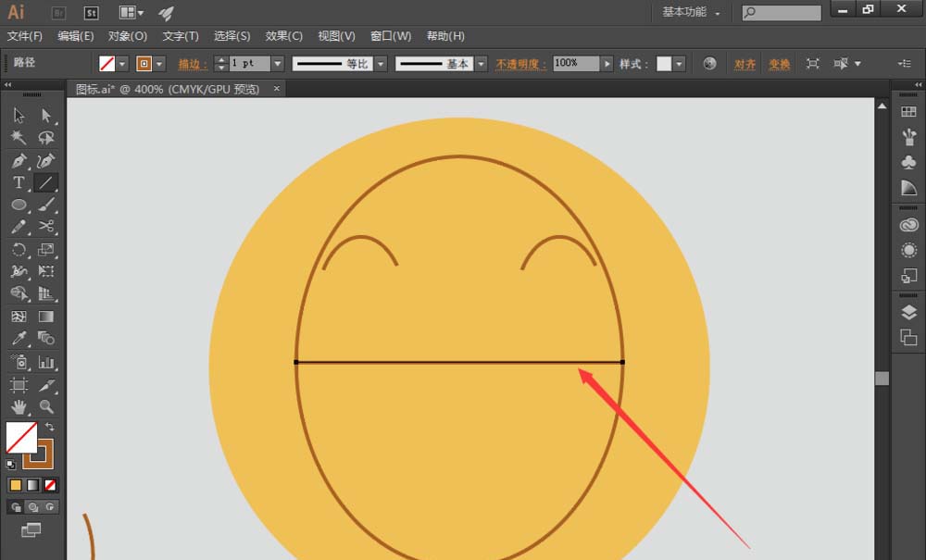Choose the Eyedropper tool
This screenshot has height=560, width=926.
click(x=19, y=339)
